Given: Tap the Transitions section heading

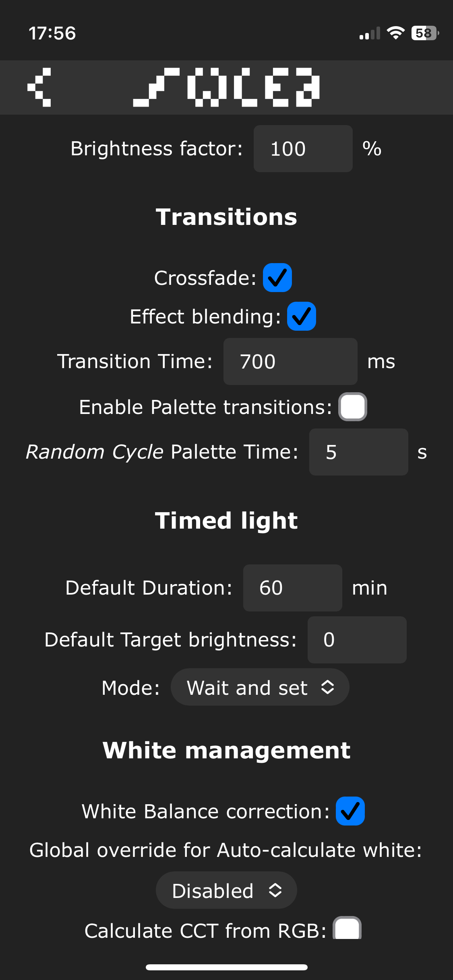Looking at the screenshot, I should click(226, 217).
